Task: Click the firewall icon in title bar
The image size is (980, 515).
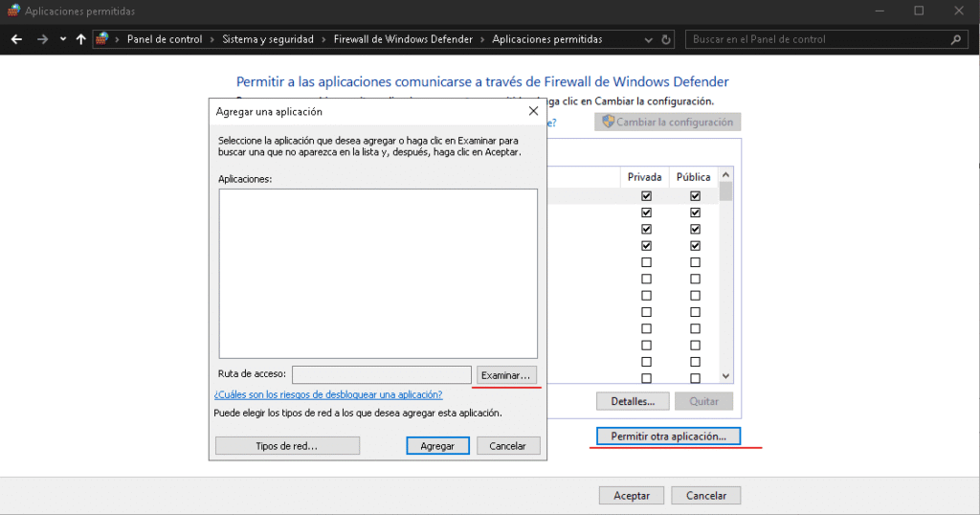Action: click(x=12, y=11)
